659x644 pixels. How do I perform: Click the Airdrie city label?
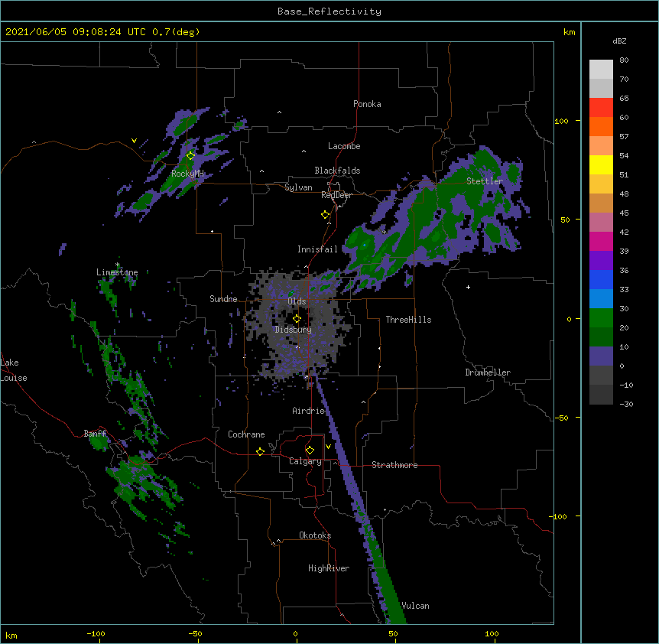(309, 411)
